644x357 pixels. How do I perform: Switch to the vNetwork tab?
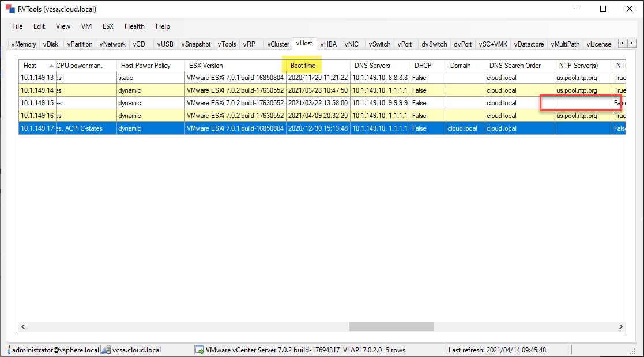click(x=112, y=44)
